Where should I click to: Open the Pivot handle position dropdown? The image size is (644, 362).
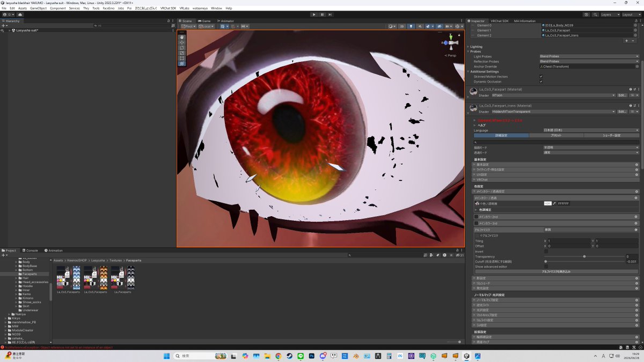[x=188, y=26]
